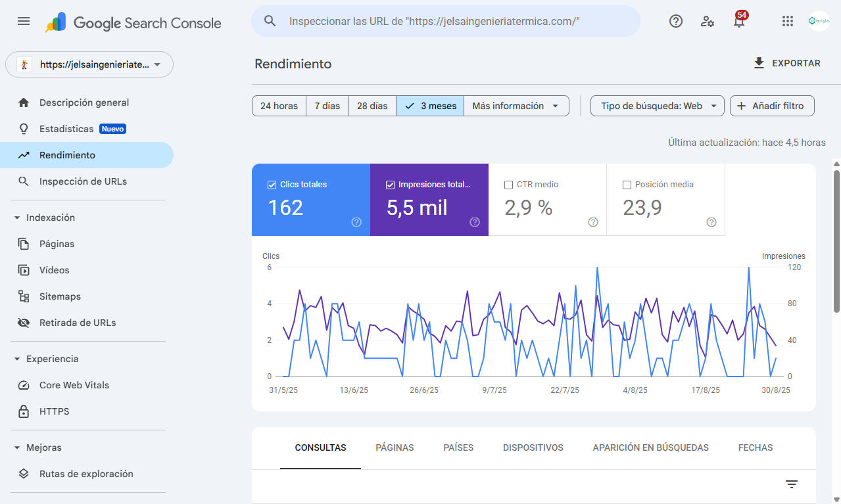Switch to the DISPOSITIVOS tab
The image size is (841, 504).
click(x=533, y=447)
